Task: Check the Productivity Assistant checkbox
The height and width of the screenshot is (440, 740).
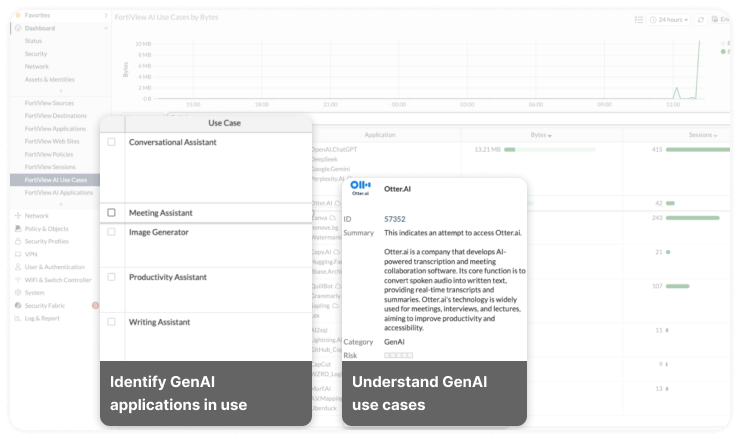Action: pos(111,277)
